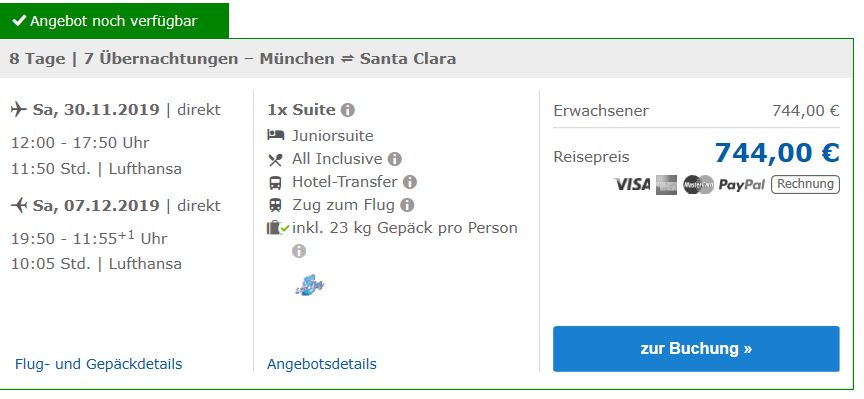Open Flug- und Gepäckdetails link
Image resolution: width=864 pixels, height=399 pixels.
pyautogui.click(x=99, y=364)
